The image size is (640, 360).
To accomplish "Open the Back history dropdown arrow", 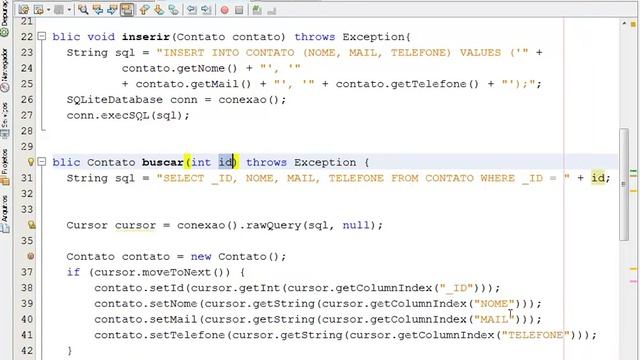I will tap(49, 9).
